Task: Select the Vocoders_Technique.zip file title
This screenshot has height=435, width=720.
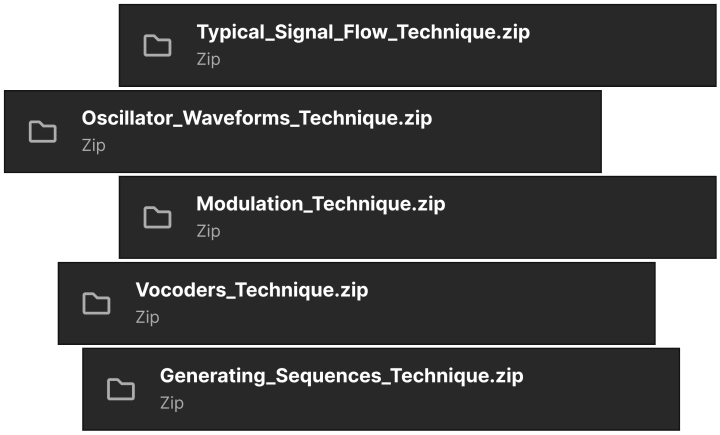Action: pos(252,290)
